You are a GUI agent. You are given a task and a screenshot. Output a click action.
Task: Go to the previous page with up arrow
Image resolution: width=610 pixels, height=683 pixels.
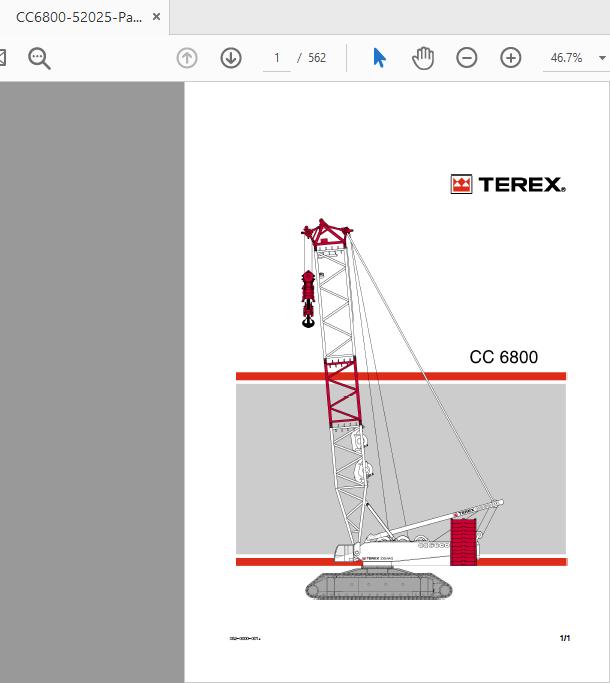click(x=187, y=58)
